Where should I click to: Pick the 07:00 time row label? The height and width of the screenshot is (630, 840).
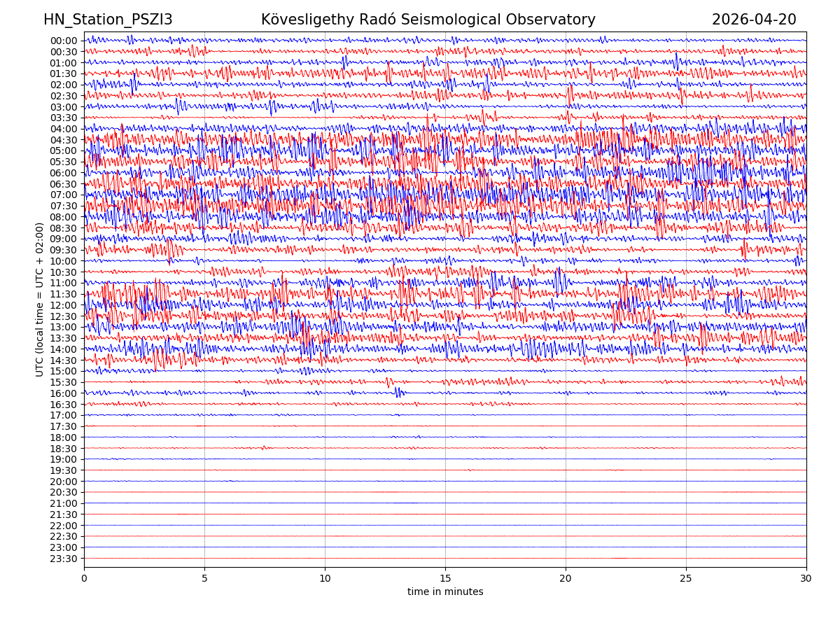coord(63,195)
